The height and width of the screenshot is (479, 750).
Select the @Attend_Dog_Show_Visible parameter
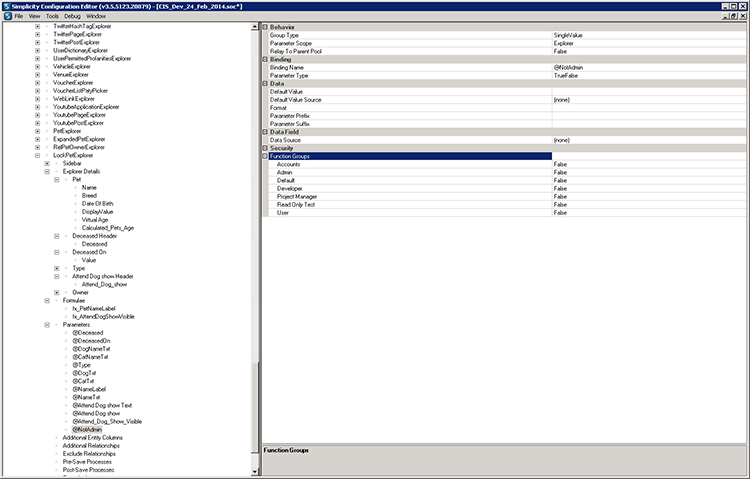click(x=107, y=422)
